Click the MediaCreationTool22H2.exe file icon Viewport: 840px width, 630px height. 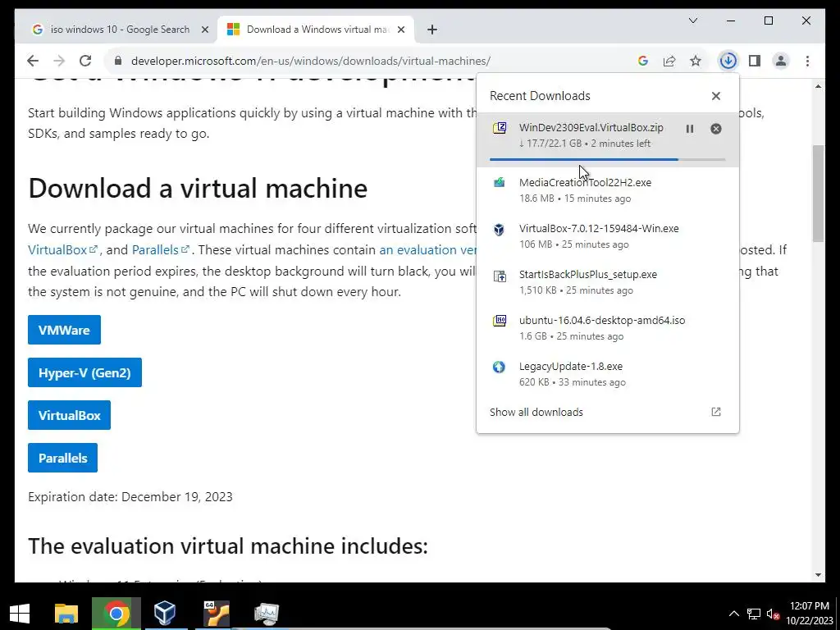pyautogui.click(x=500, y=183)
